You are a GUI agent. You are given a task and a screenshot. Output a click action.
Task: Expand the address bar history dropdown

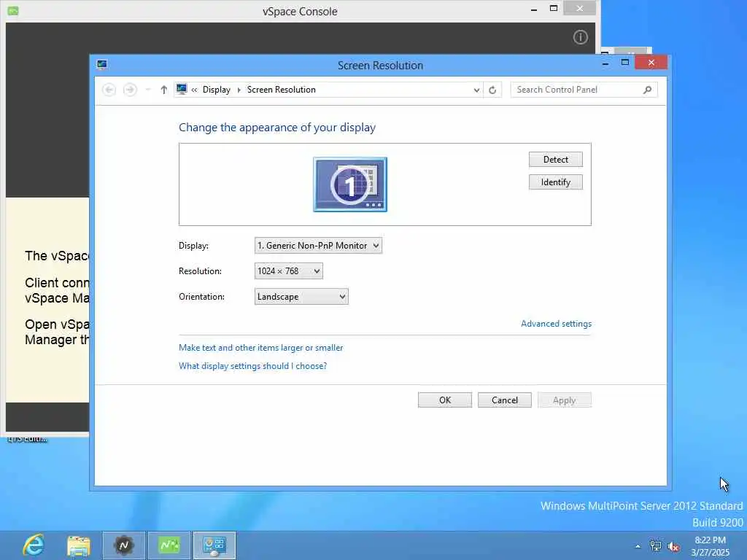[x=476, y=90]
